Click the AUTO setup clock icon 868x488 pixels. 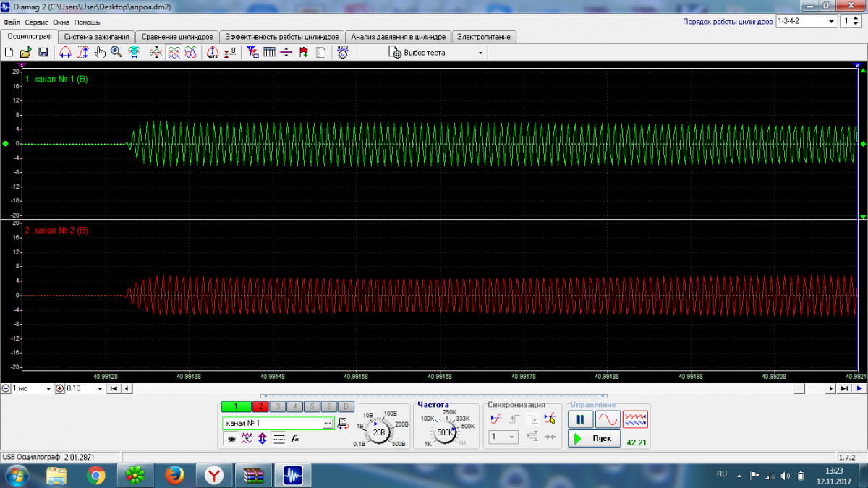click(x=343, y=52)
